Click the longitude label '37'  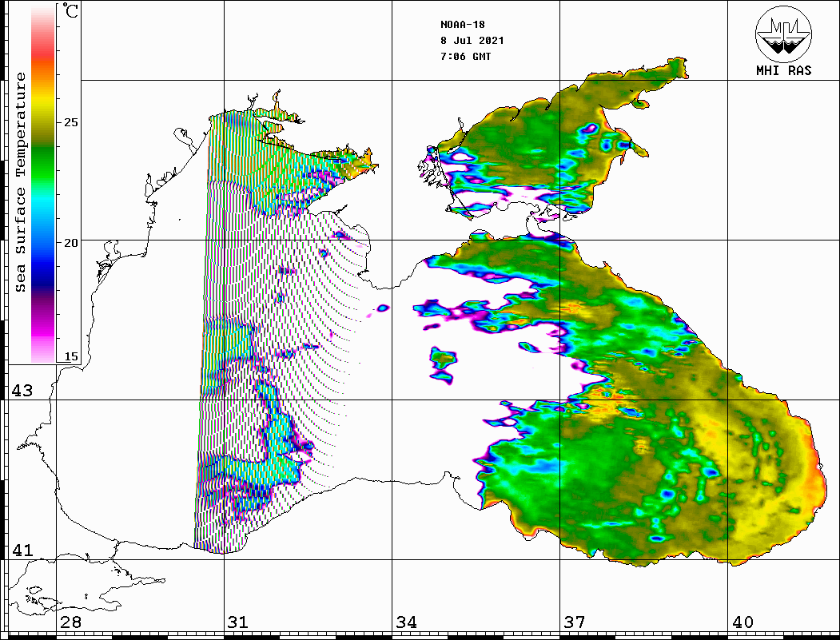(x=575, y=622)
